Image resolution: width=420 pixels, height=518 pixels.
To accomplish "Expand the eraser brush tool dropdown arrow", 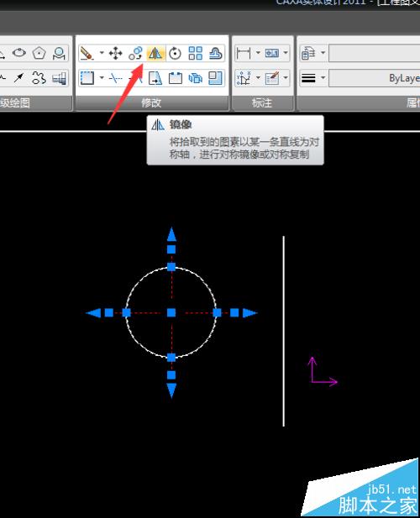I will click(102, 53).
